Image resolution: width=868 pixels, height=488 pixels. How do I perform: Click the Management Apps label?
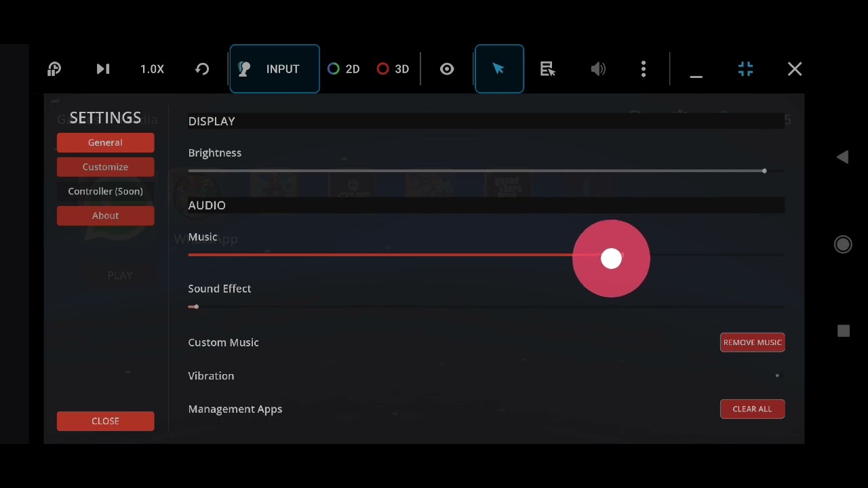coord(235,409)
